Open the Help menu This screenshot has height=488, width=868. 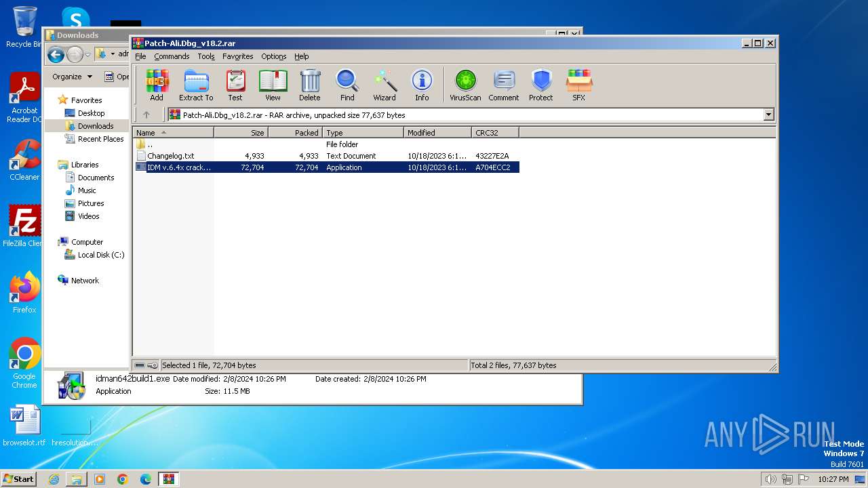point(302,56)
